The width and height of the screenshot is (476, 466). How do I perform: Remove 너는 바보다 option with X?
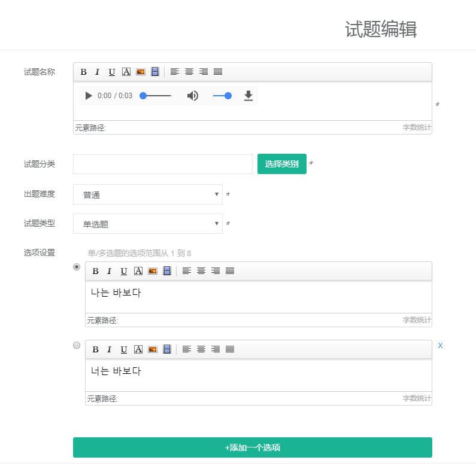point(440,346)
